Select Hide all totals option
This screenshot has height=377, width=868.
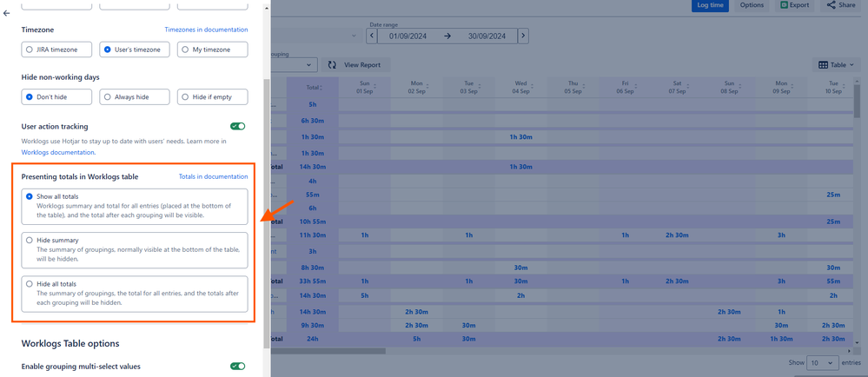click(x=135, y=294)
